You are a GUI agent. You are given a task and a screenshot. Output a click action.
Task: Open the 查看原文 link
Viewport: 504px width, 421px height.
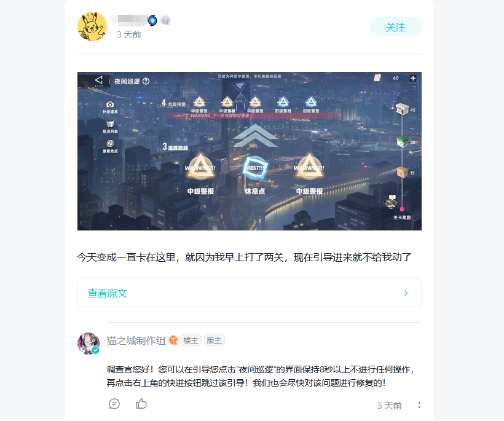tap(108, 293)
